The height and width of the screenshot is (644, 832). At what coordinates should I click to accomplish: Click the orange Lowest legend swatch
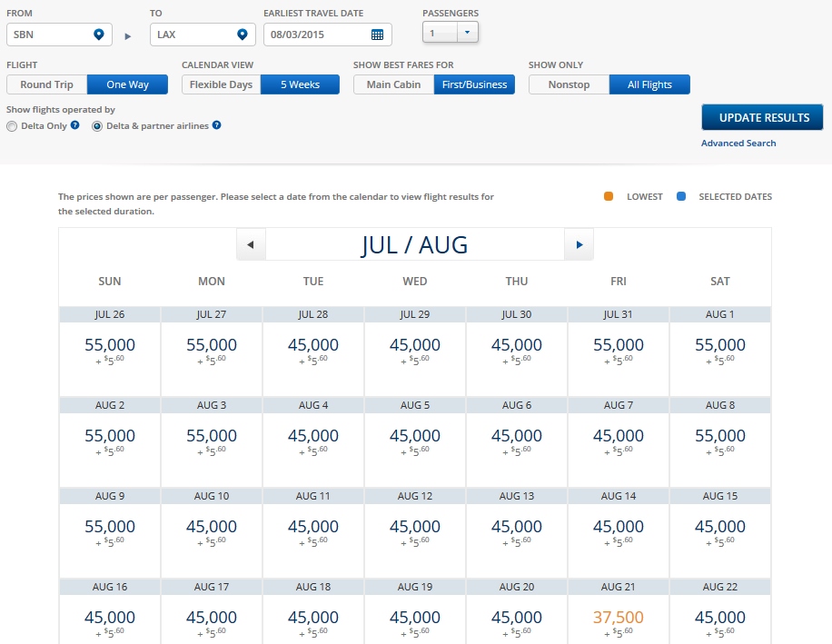pyautogui.click(x=609, y=196)
